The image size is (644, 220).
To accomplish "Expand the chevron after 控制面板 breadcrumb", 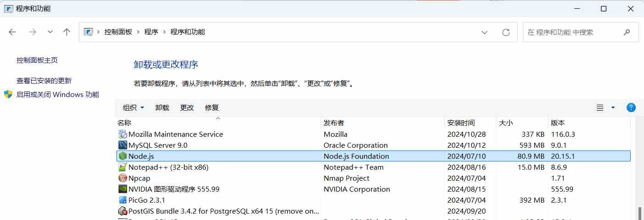I will point(138,32).
